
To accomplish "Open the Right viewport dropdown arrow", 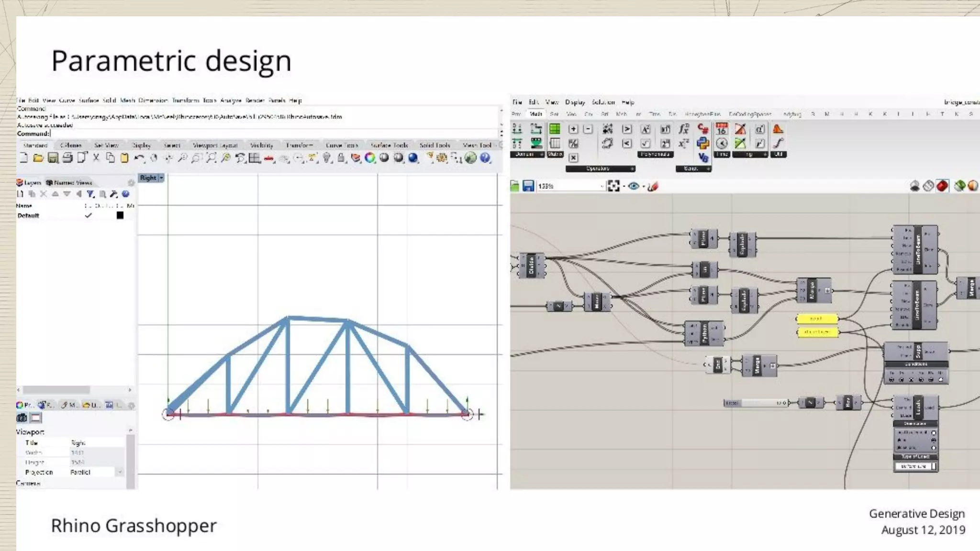I will pyautogui.click(x=162, y=178).
